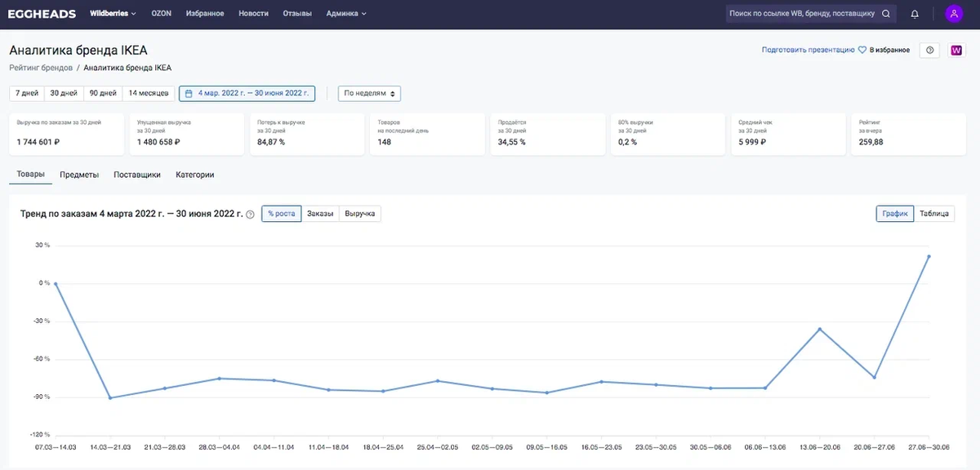Click Подготовить презентацию link

pos(808,50)
